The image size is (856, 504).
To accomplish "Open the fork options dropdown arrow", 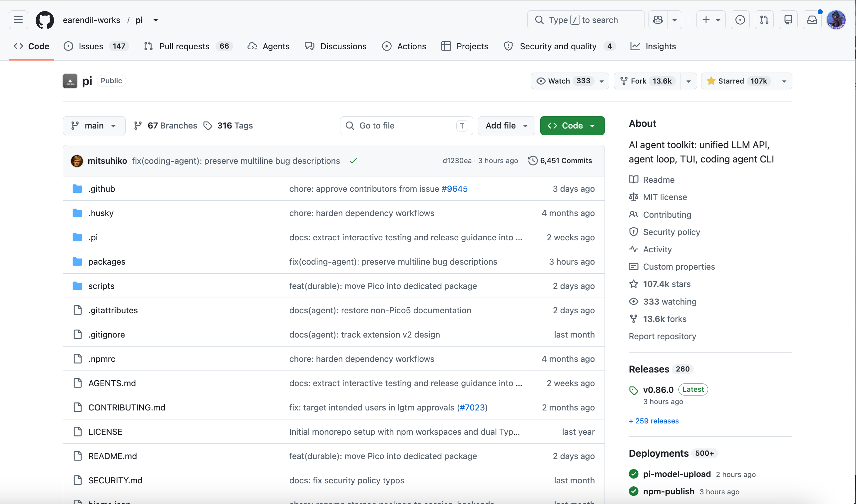I will coord(688,81).
